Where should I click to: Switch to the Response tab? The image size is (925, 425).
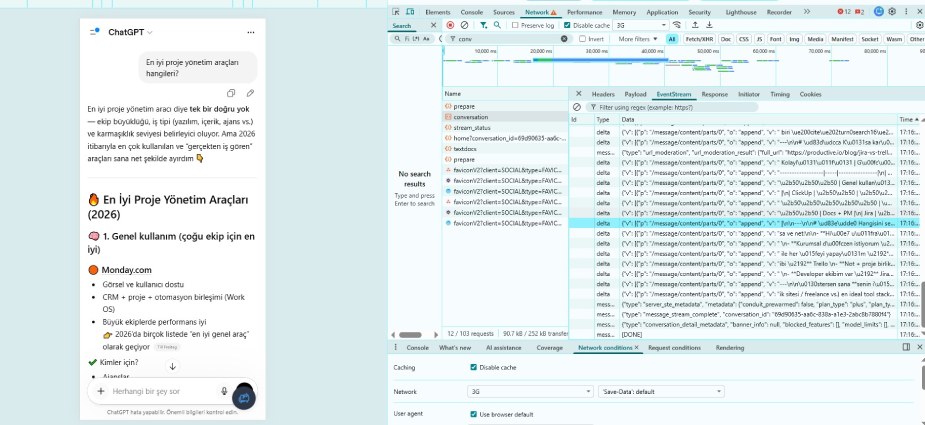tap(714, 93)
